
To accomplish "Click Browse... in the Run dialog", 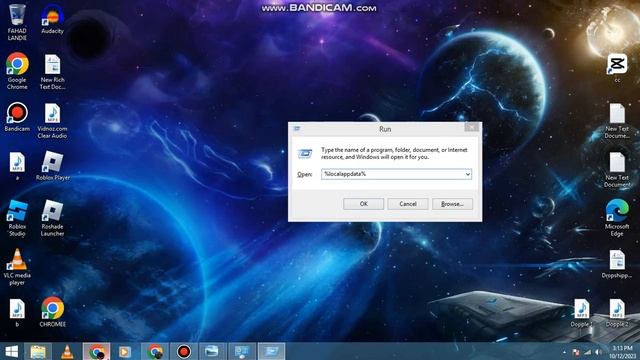I will (x=452, y=204).
